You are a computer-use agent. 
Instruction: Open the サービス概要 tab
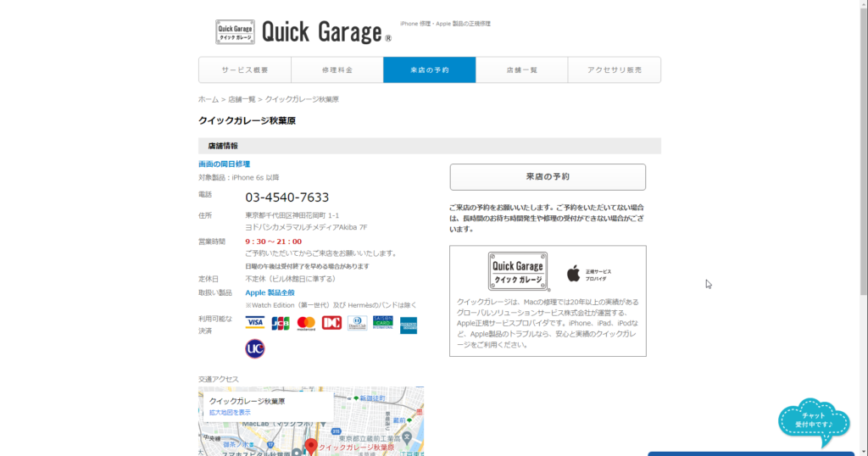coord(245,70)
